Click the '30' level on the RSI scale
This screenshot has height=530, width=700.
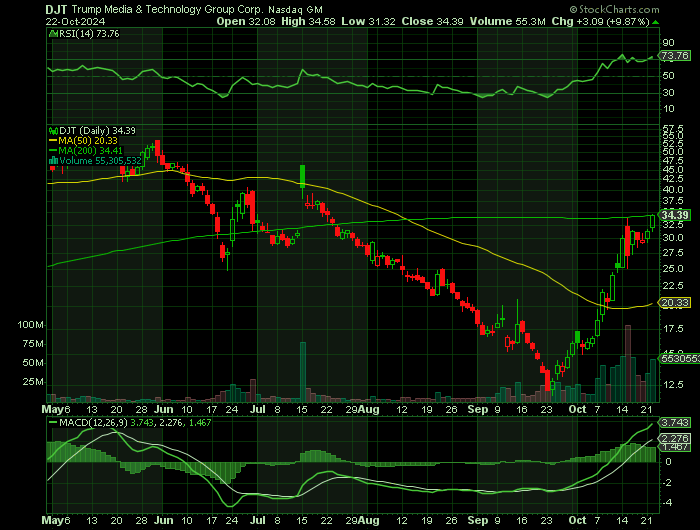[x=668, y=92]
